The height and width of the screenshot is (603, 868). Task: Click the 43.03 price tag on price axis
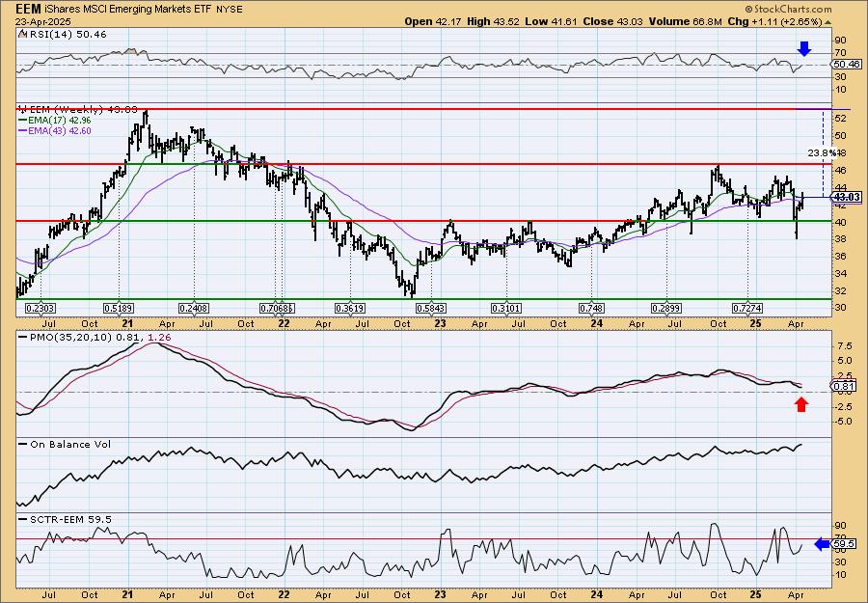(x=847, y=197)
